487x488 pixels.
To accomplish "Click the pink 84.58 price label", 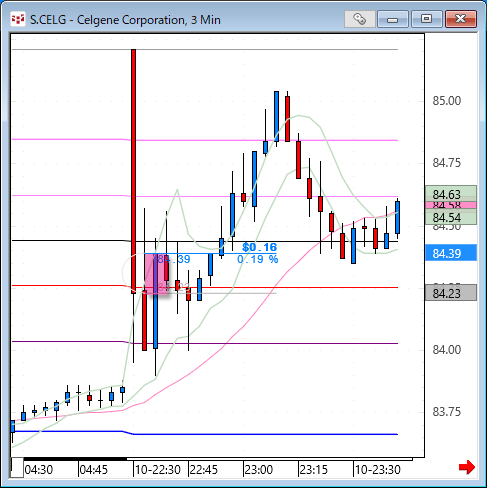I will (x=451, y=205).
